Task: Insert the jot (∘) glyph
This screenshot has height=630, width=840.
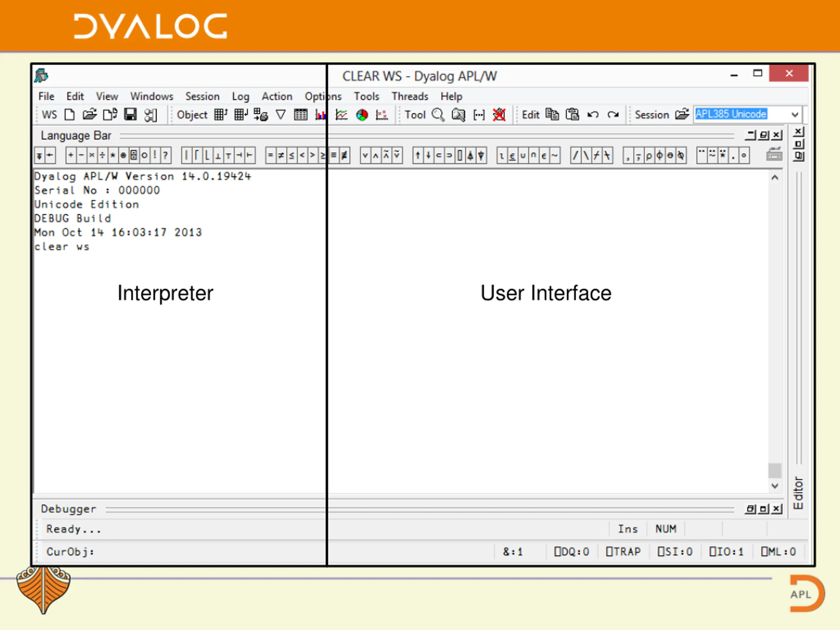Action: (744, 155)
